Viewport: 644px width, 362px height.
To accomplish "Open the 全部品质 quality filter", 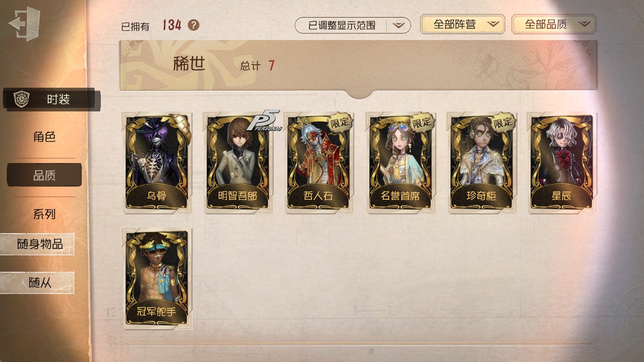I will [554, 24].
